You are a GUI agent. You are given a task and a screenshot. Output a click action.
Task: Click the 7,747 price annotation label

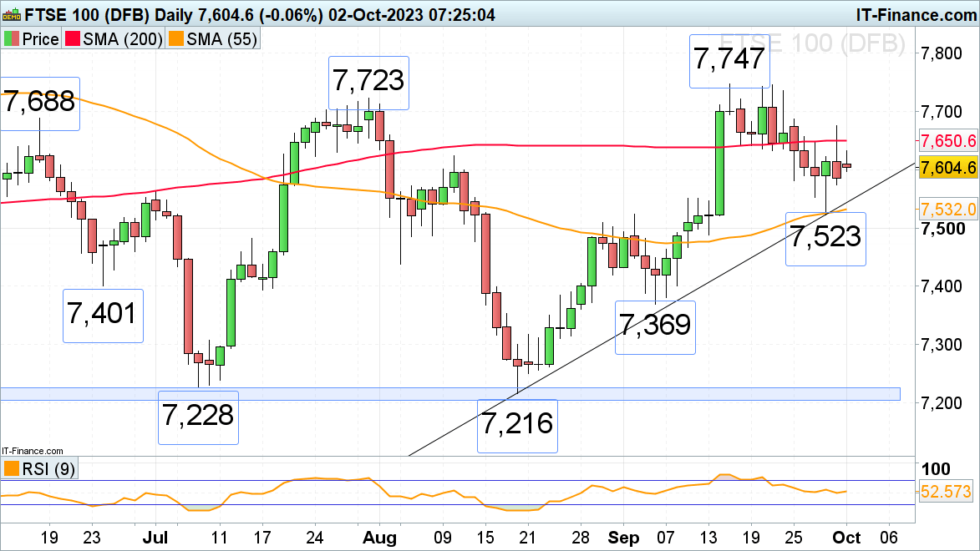[x=729, y=60]
